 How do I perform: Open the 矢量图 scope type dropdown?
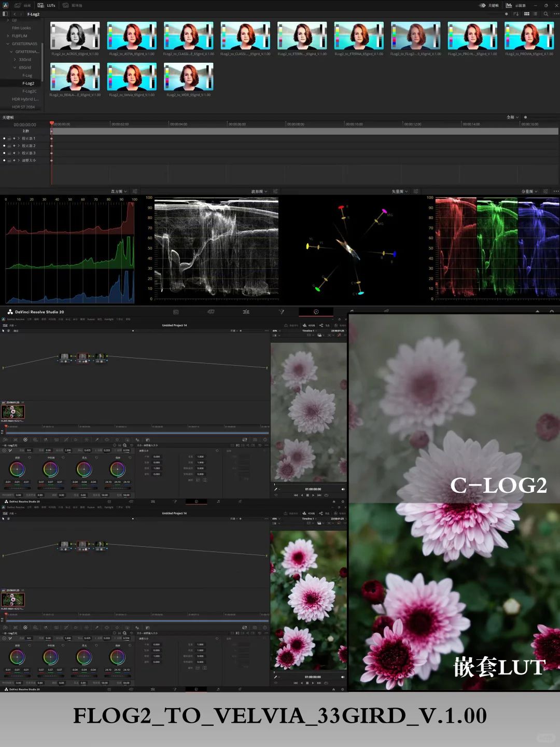(399, 191)
